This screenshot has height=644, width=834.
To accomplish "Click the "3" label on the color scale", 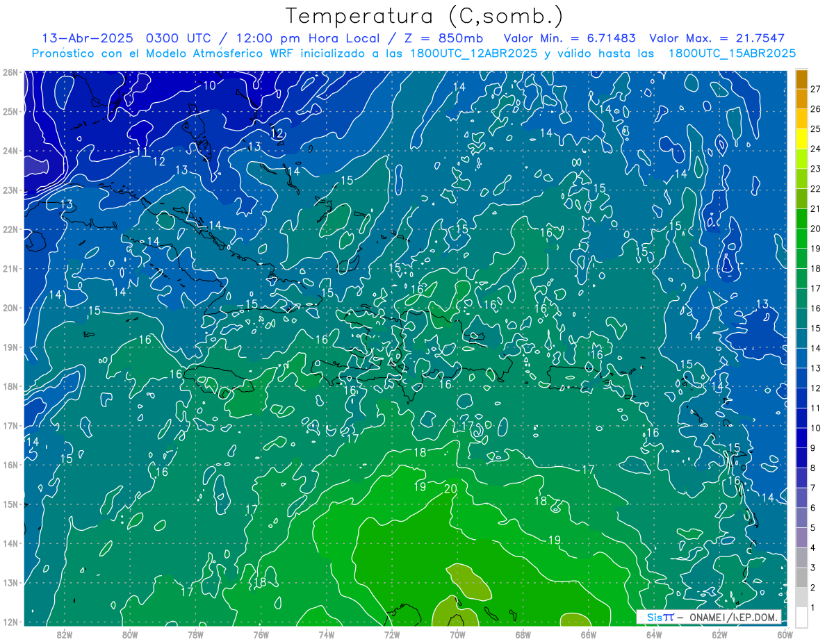I will tap(813, 568).
